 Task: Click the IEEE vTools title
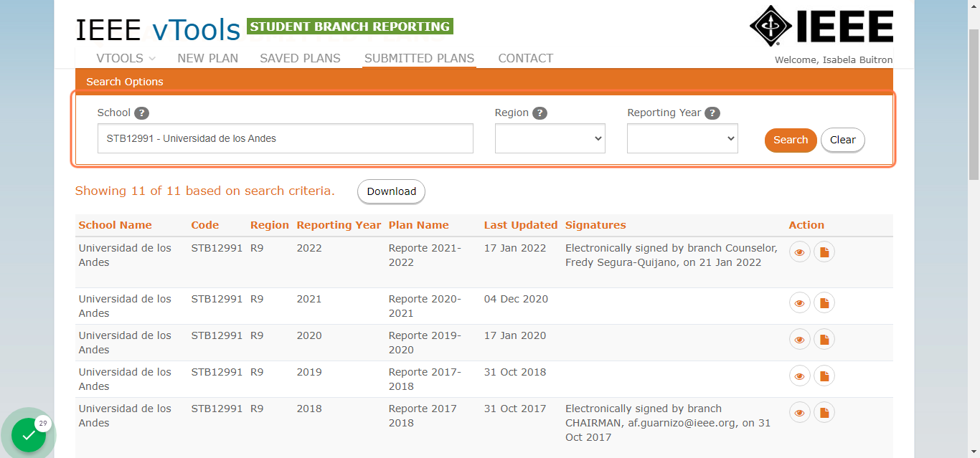point(158,30)
